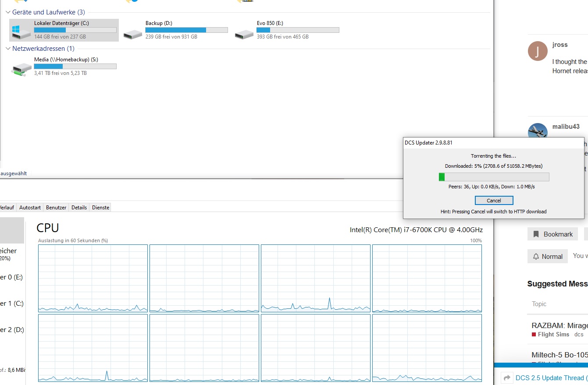The height and width of the screenshot is (385, 588).
Task: Open the Backup (D:) drive icon
Action: tap(132, 33)
